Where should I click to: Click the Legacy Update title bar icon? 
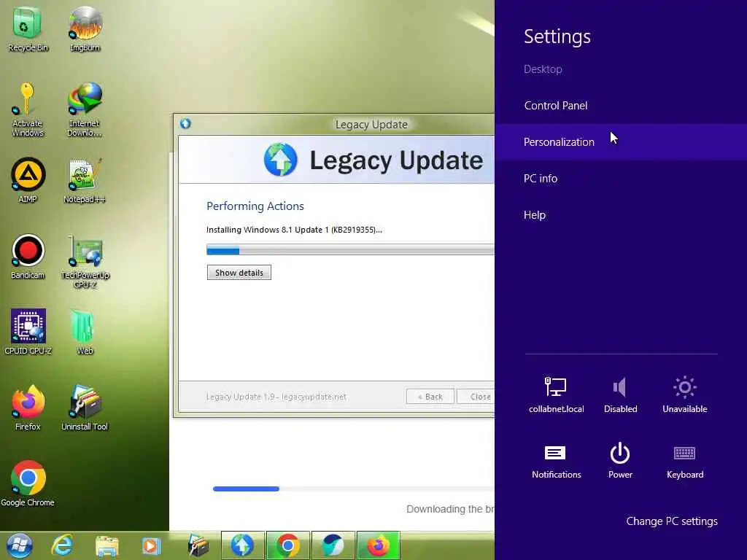[185, 124]
